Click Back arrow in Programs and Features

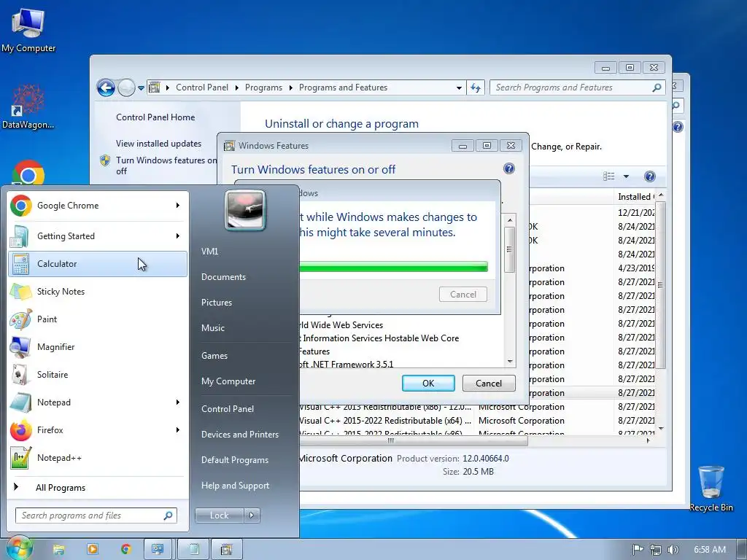(106, 87)
